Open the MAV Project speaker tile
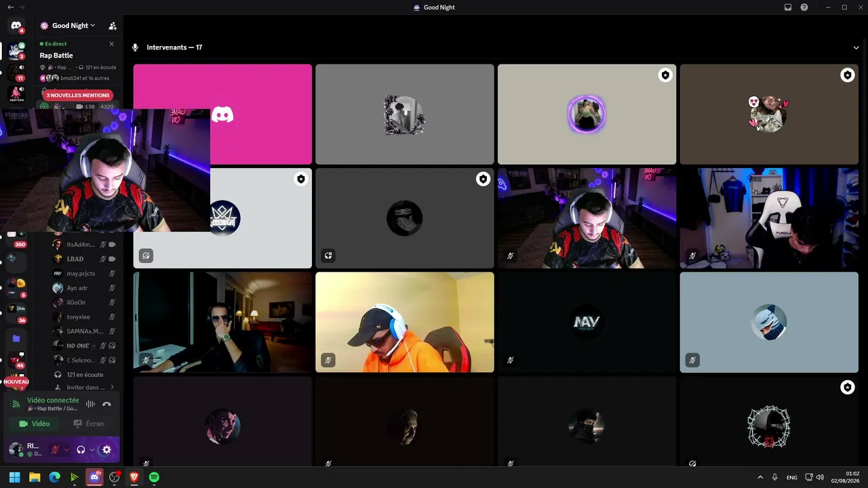This screenshot has width=868, height=488. tap(587, 322)
